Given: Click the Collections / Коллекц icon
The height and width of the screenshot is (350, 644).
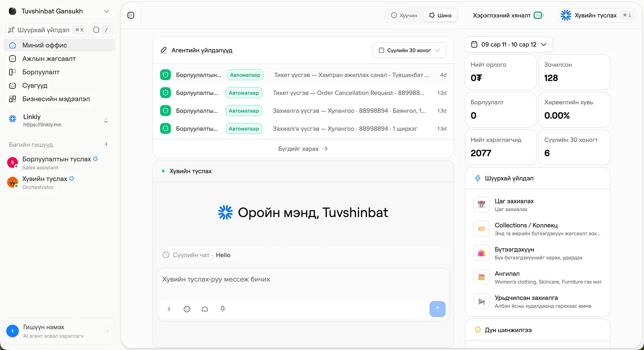Looking at the screenshot, I should tap(481, 229).
